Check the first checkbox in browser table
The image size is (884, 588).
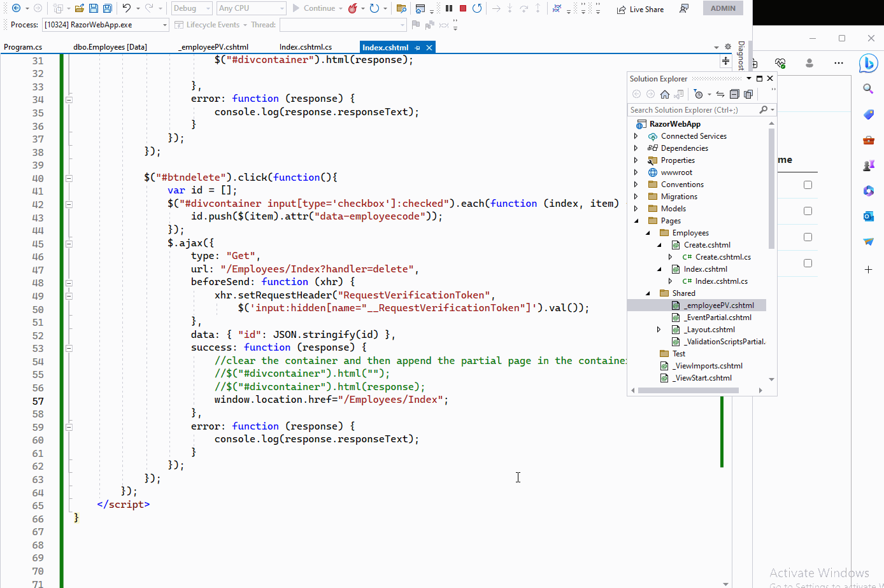pyautogui.click(x=808, y=185)
